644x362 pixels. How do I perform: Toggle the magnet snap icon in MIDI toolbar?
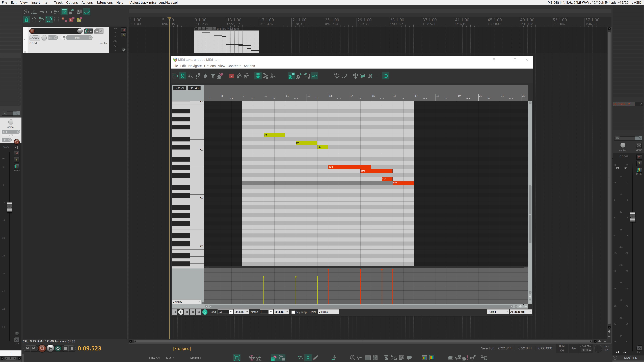(x=386, y=76)
